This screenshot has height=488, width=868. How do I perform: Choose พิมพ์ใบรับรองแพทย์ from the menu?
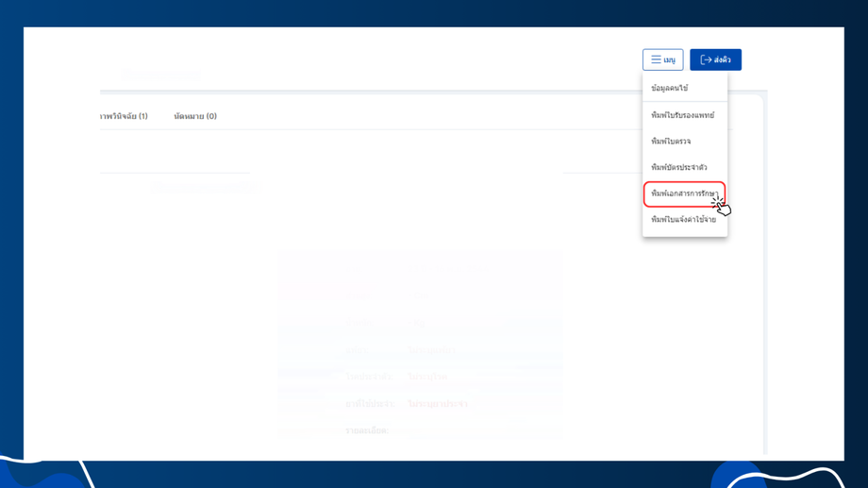click(685, 115)
